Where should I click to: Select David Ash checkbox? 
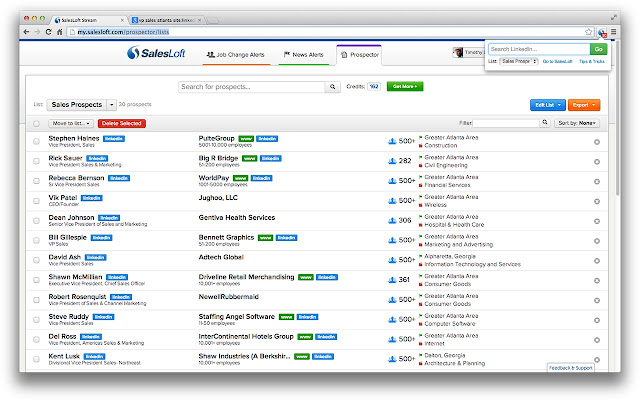coord(36,260)
